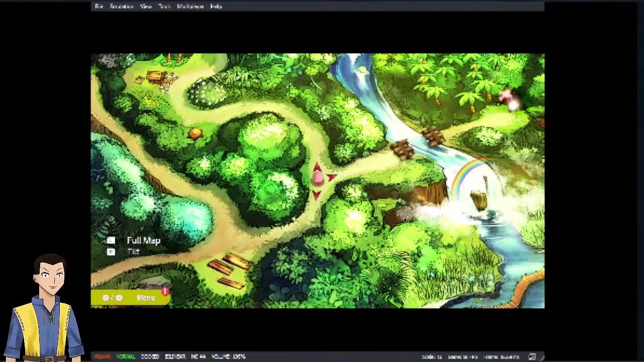Click the red notification badge on Menu

(165, 291)
